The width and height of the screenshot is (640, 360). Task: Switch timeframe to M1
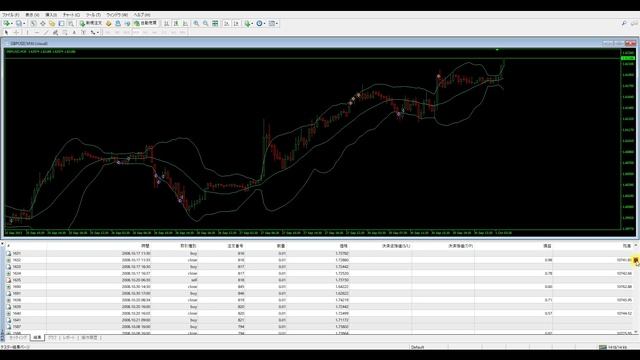107,32
